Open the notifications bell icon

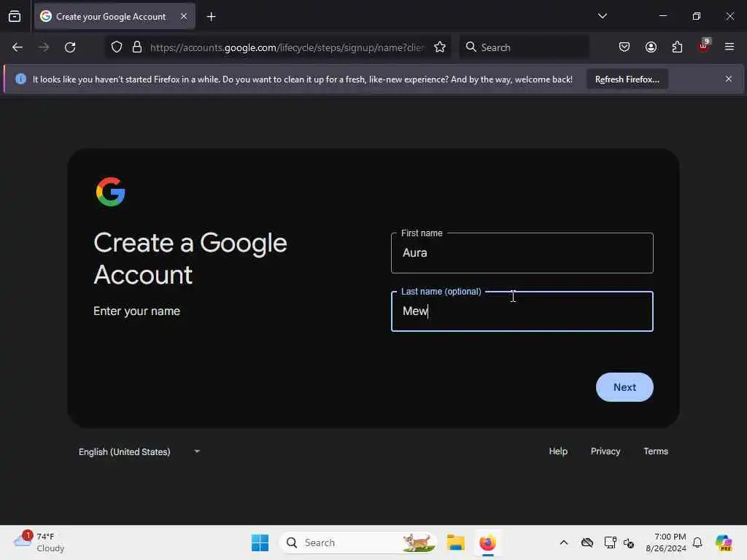[697, 542]
